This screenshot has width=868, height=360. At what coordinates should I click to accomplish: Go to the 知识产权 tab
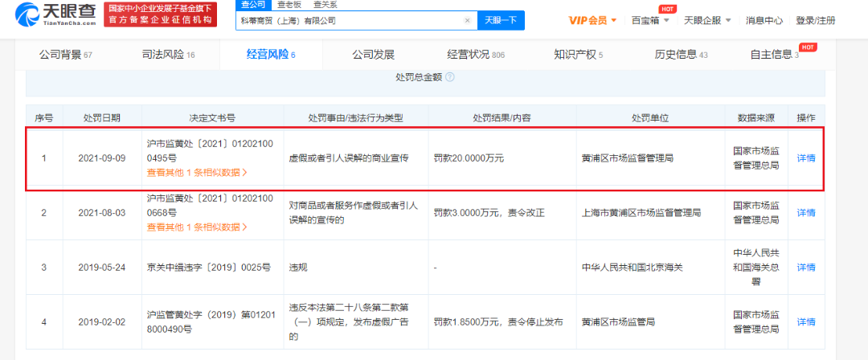tap(578, 55)
